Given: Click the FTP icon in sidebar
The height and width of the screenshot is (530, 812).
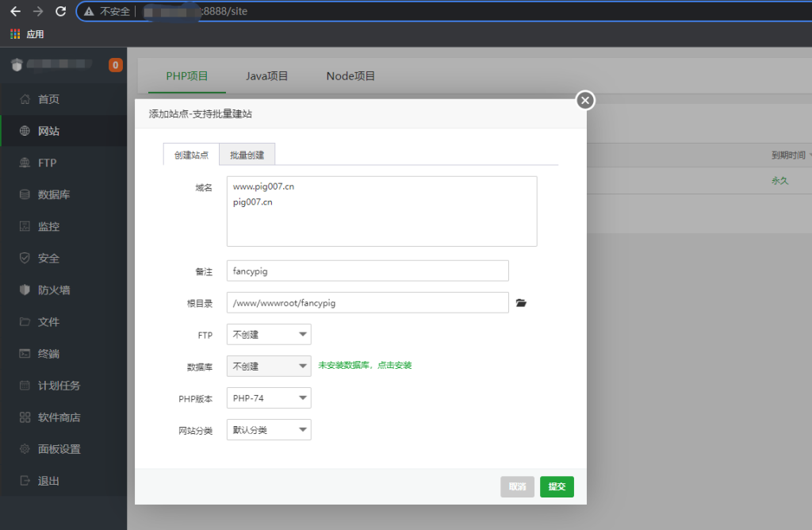Looking at the screenshot, I should [25, 163].
